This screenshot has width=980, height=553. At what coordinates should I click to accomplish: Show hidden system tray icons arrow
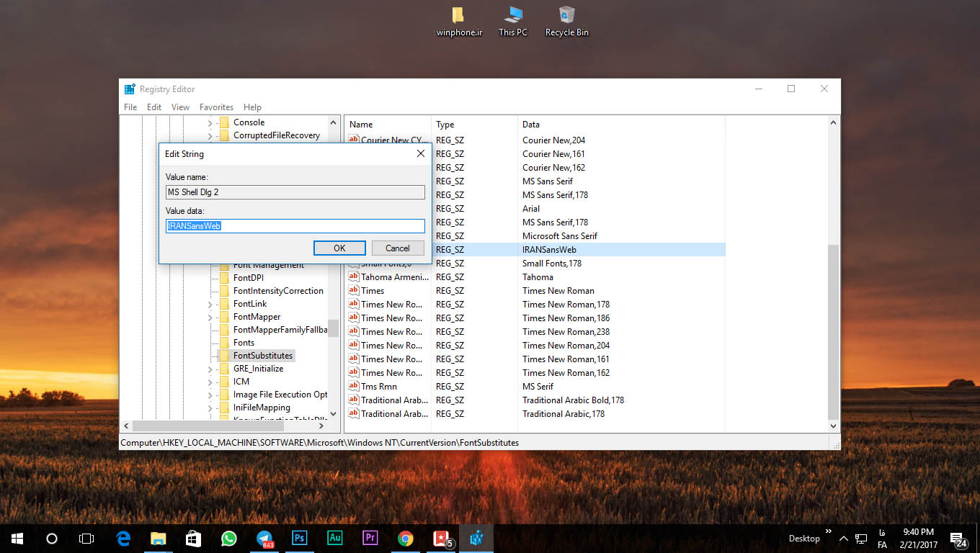(843, 539)
